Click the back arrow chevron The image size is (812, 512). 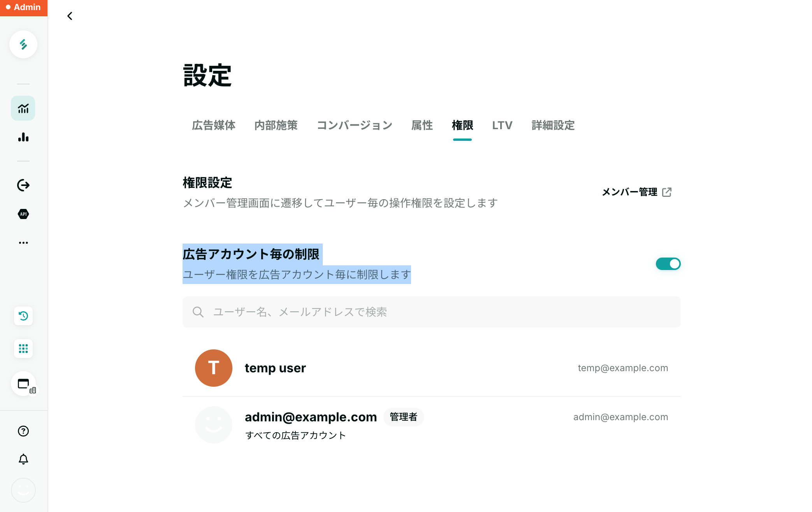(x=70, y=16)
